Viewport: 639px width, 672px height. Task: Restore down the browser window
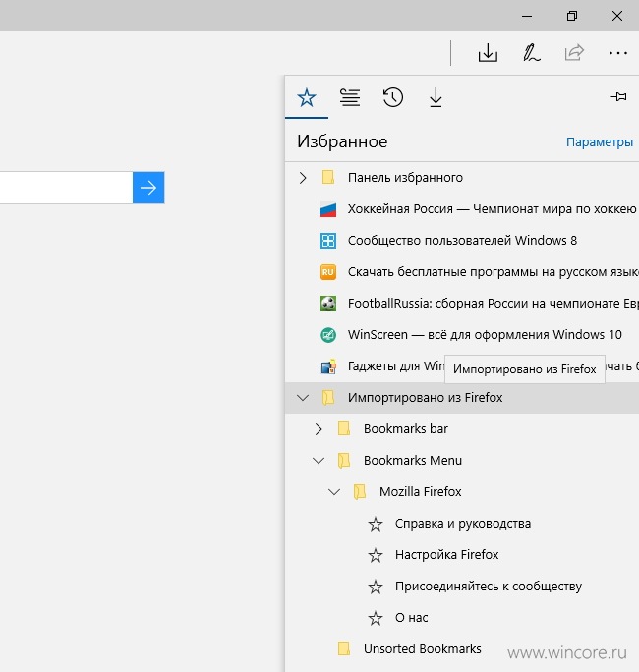click(x=572, y=16)
